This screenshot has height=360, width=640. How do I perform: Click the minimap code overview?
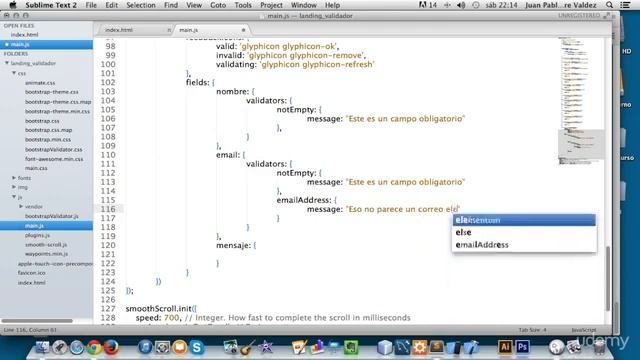(x=581, y=100)
